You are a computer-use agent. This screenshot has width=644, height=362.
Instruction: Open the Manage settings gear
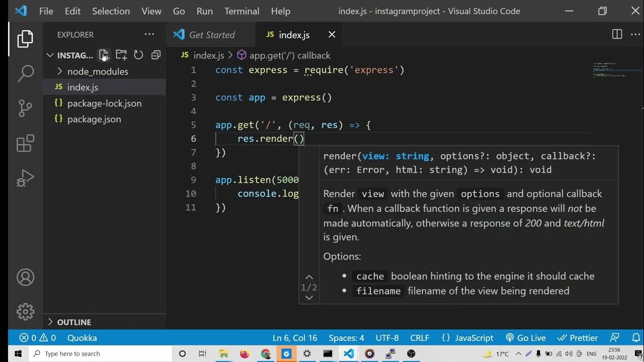(25, 312)
